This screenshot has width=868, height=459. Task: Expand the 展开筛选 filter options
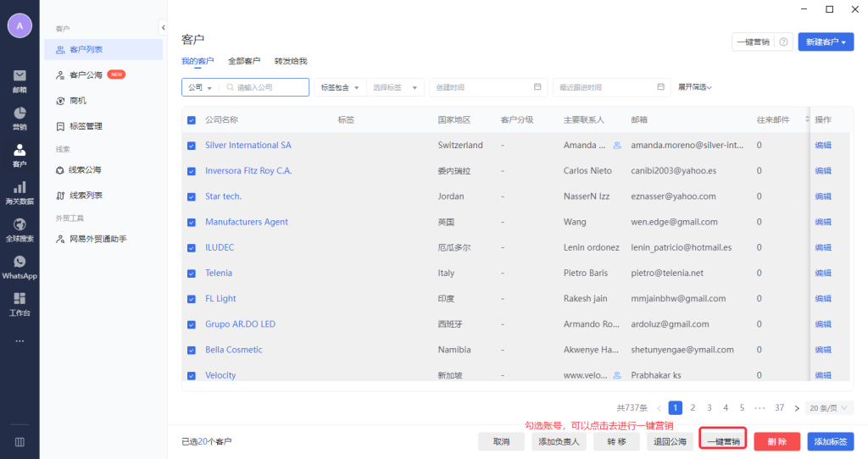pos(694,87)
